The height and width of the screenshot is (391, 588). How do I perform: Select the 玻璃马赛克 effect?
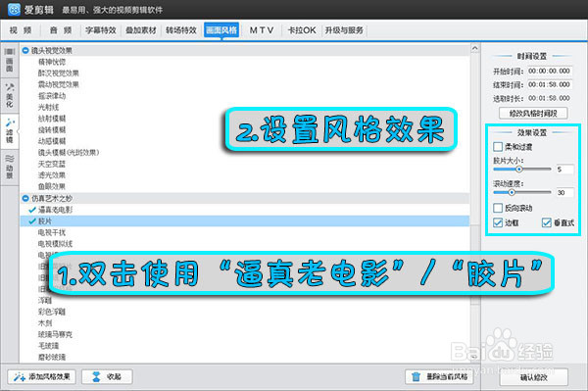pos(55,334)
